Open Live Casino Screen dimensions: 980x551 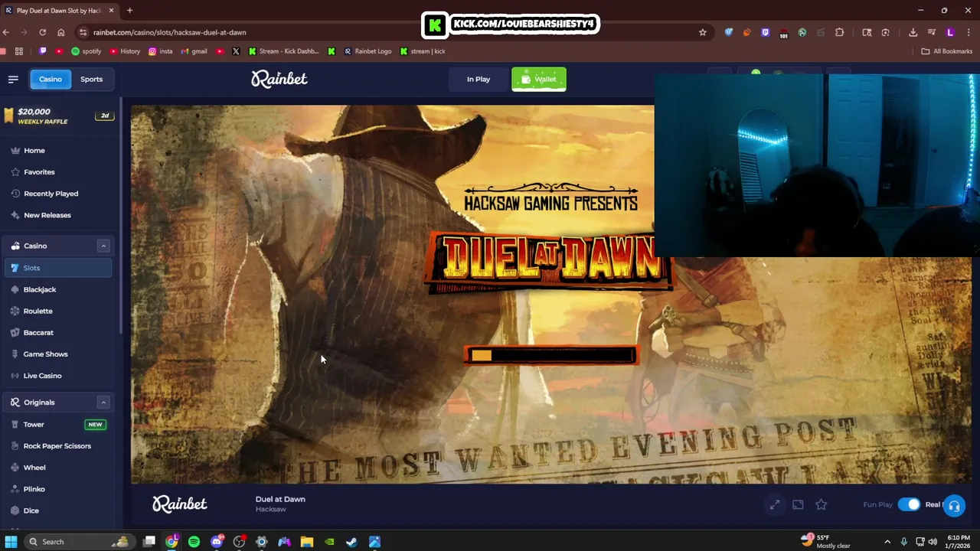(42, 375)
